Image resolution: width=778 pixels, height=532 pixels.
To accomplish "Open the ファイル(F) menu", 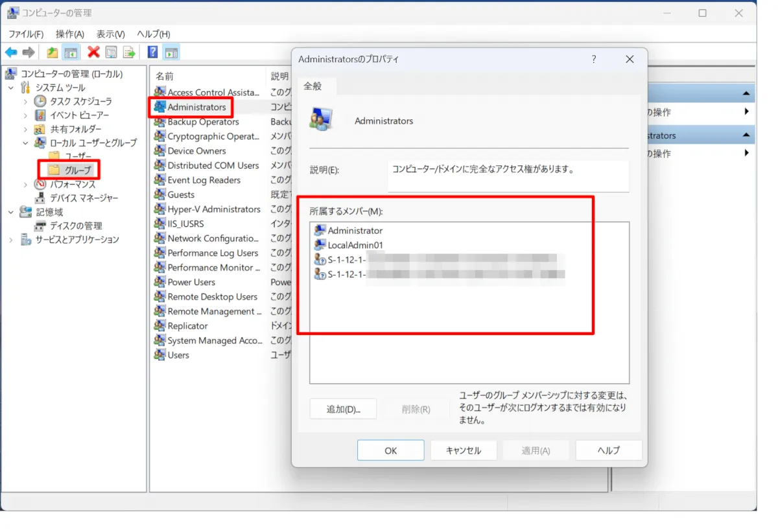I will point(25,34).
